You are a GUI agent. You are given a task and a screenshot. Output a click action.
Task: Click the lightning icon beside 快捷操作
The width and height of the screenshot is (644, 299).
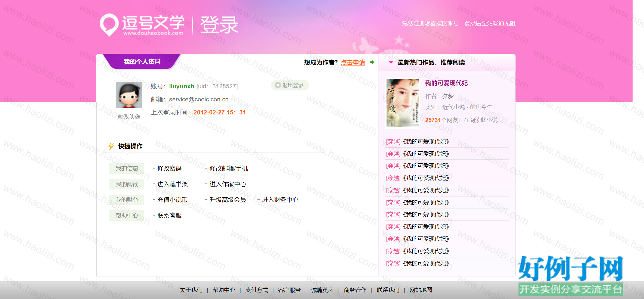pyautogui.click(x=112, y=146)
